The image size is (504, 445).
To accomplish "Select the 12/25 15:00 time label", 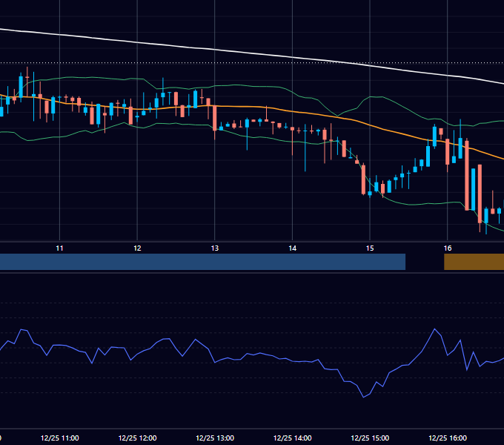I will pyautogui.click(x=370, y=438).
